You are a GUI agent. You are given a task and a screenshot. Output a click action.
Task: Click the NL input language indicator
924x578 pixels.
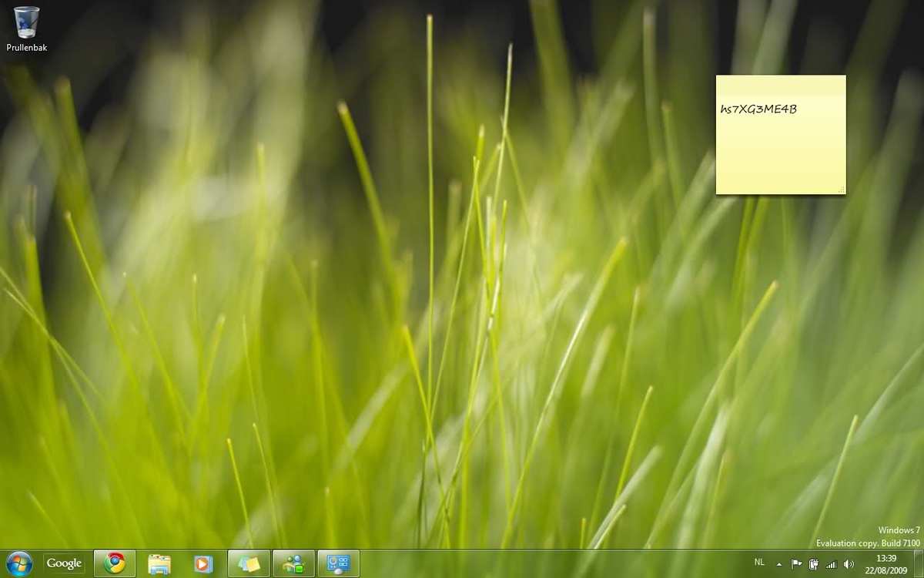click(x=759, y=563)
